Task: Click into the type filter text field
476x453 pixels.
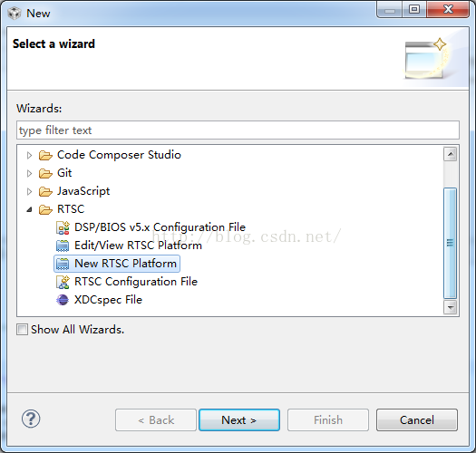Action: point(238,130)
